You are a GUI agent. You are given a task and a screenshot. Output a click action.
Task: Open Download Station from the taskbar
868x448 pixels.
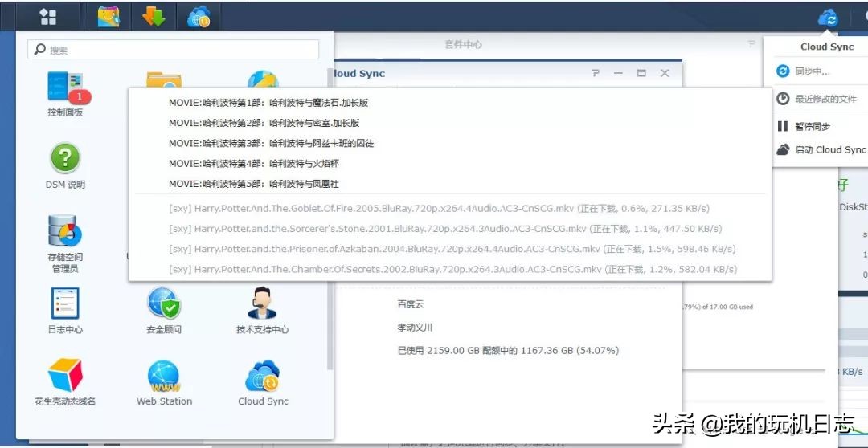pos(154,16)
